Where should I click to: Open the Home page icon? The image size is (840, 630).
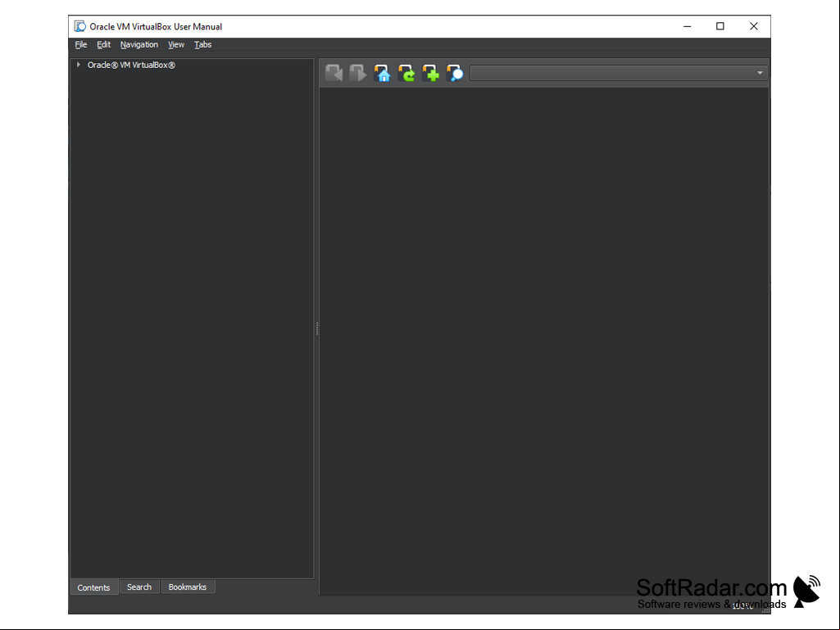click(x=382, y=73)
